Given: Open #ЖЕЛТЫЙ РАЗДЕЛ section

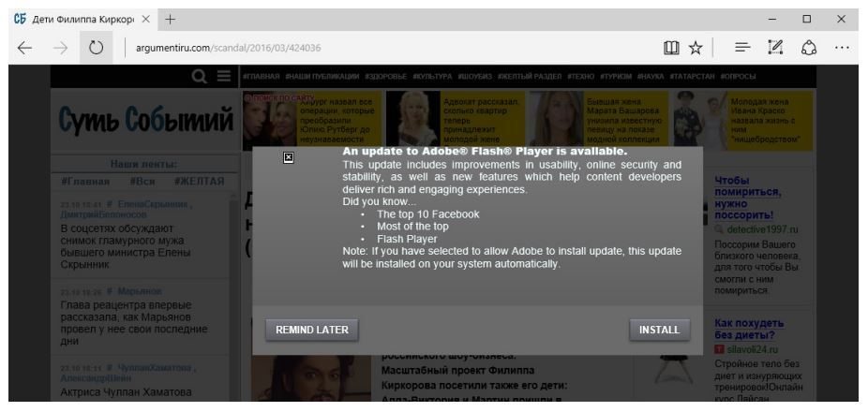Looking at the screenshot, I should [530, 77].
